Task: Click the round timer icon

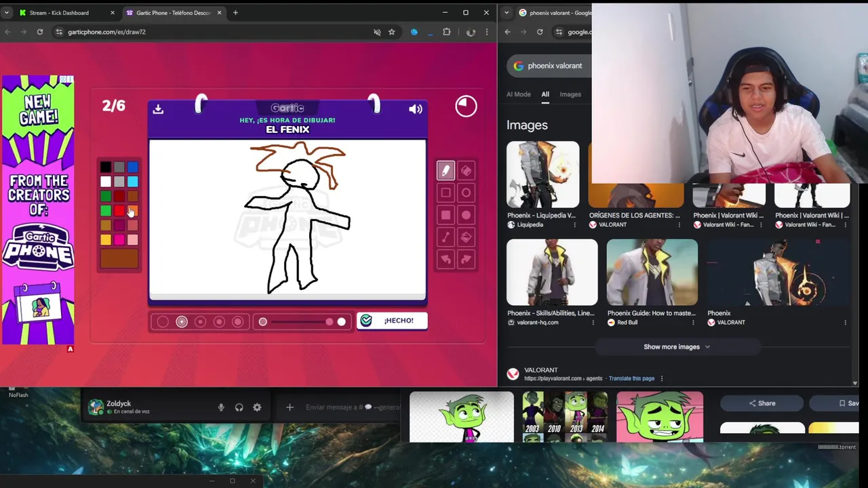Action: point(466,106)
